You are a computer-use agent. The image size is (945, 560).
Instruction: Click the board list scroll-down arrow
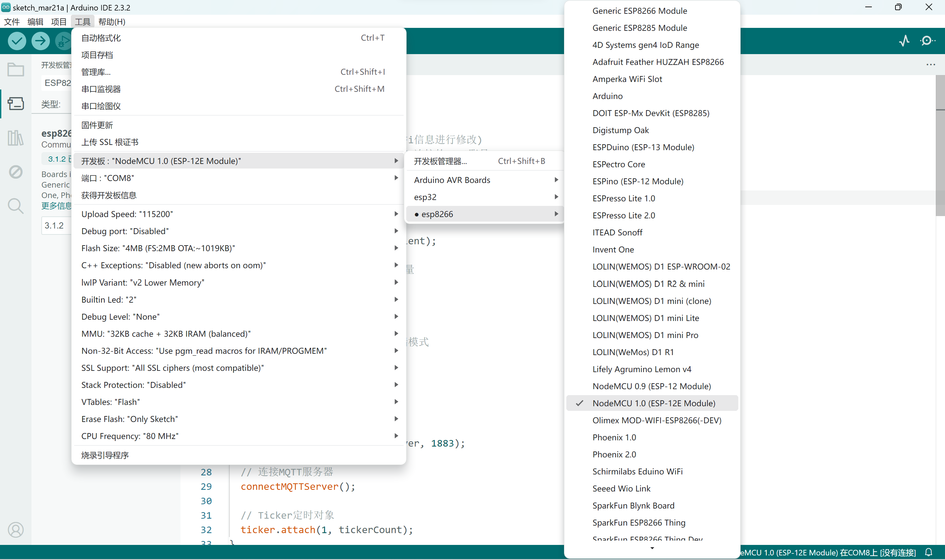(652, 548)
